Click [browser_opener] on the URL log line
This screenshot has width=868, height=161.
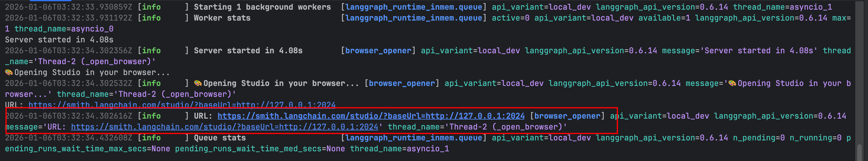[x=567, y=116]
